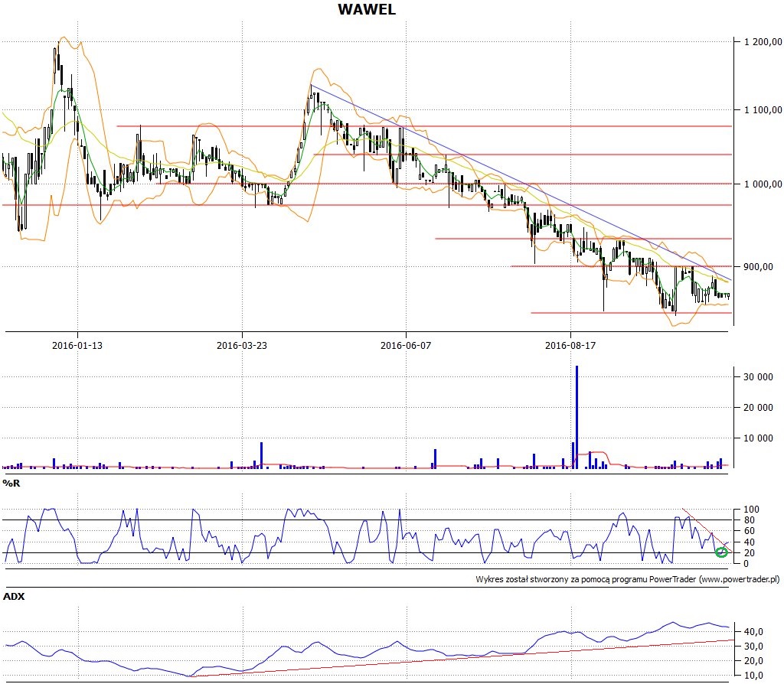Click the 30 000 volume axis label
Viewport: 784px width, 684px height.
pos(758,377)
